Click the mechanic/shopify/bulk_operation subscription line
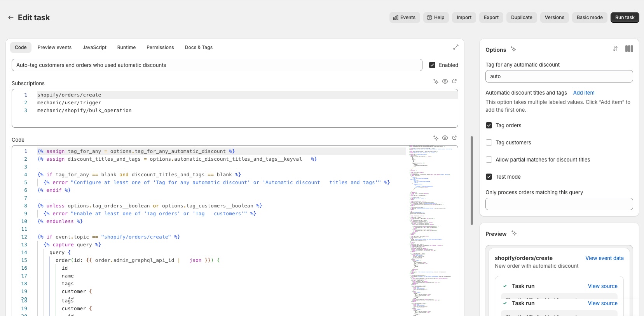644x316 pixels. coord(84,111)
